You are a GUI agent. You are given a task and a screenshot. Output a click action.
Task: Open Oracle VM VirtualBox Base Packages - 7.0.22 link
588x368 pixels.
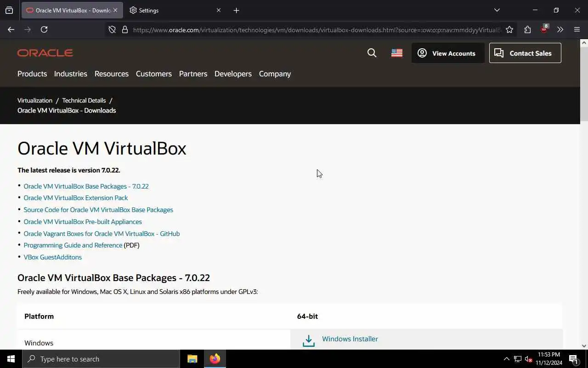click(86, 186)
